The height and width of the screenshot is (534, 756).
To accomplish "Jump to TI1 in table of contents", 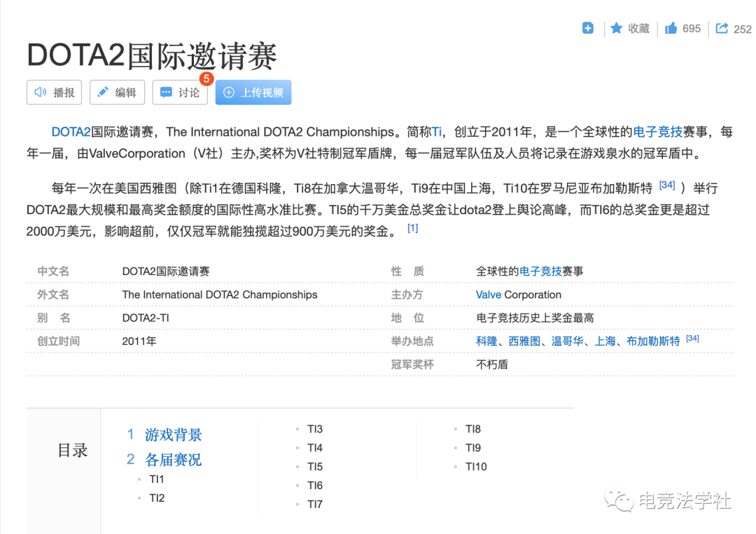I will [x=157, y=479].
